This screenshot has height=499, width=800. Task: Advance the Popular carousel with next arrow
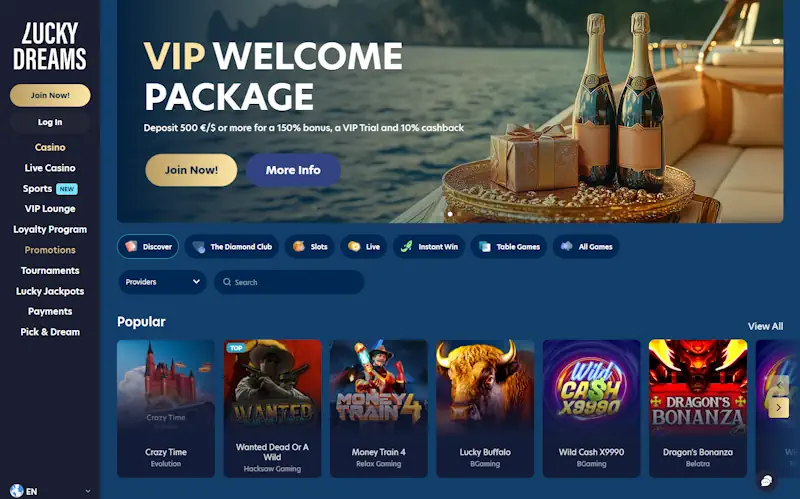coord(779,408)
